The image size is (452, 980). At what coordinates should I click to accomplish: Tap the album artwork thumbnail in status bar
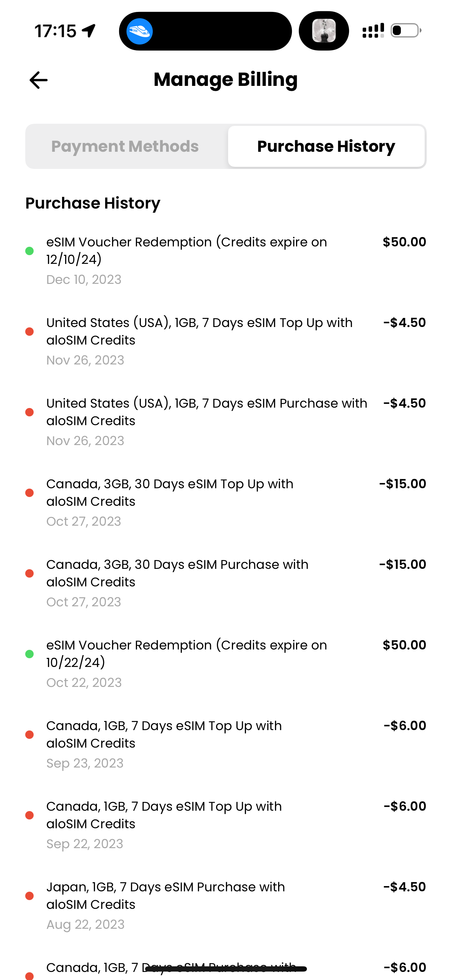324,31
